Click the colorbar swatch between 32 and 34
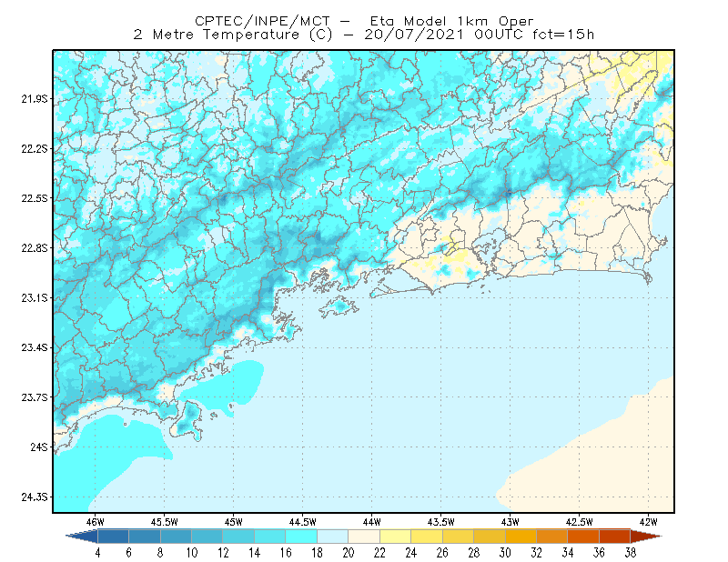728x562 pixels. pyautogui.click(x=552, y=536)
